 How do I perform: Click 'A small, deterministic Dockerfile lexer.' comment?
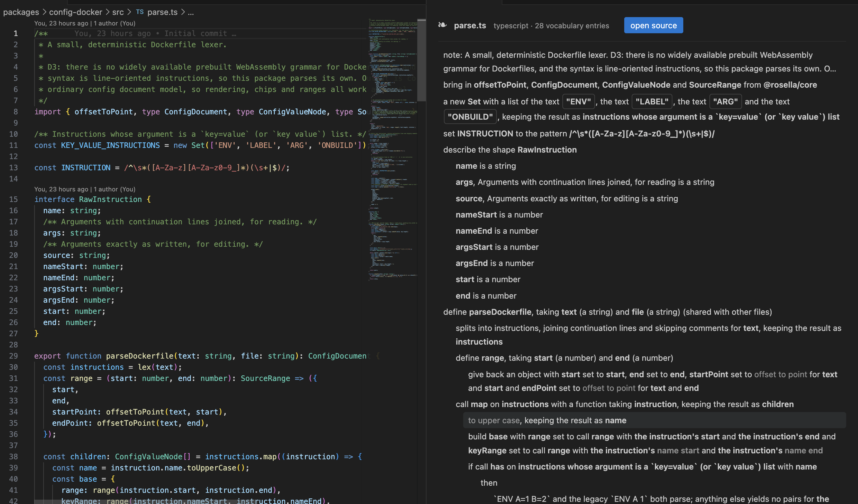tap(137, 44)
